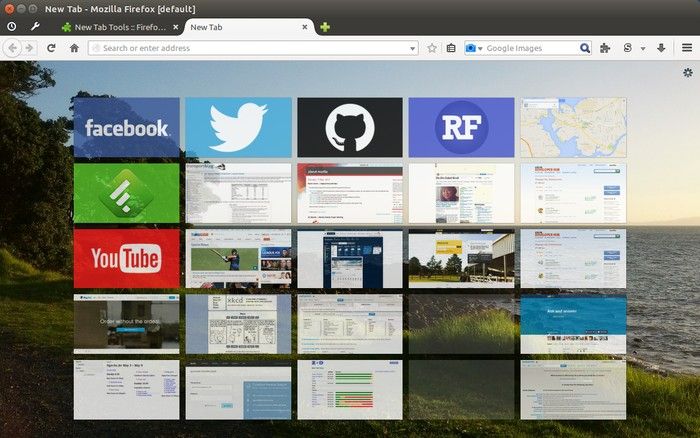
Task: Open the Facebook tile
Action: [126, 127]
